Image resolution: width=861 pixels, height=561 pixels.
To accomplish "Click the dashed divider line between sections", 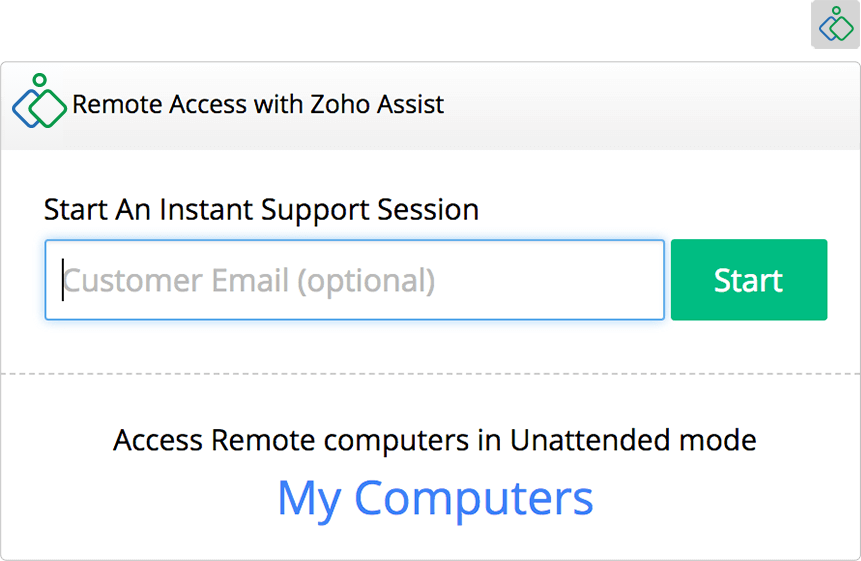I will [x=430, y=375].
